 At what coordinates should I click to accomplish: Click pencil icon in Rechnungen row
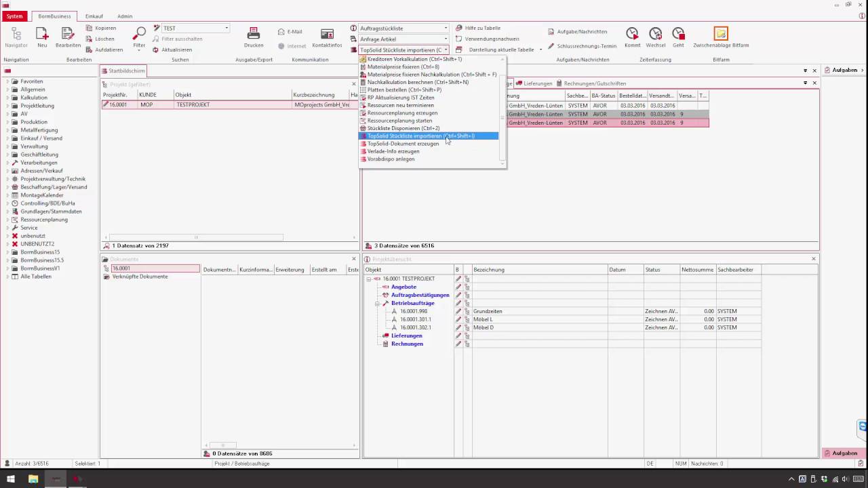click(458, 344)
